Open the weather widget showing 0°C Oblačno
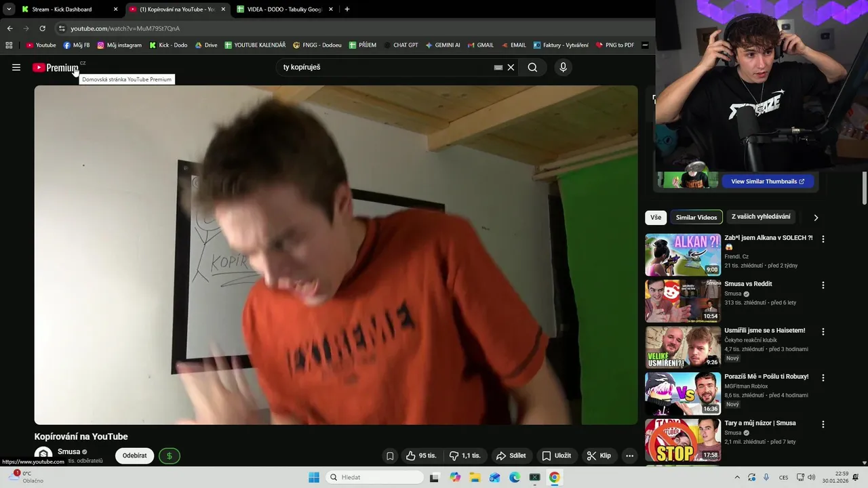Screen dimensions: 868x488 coord(27,477)
